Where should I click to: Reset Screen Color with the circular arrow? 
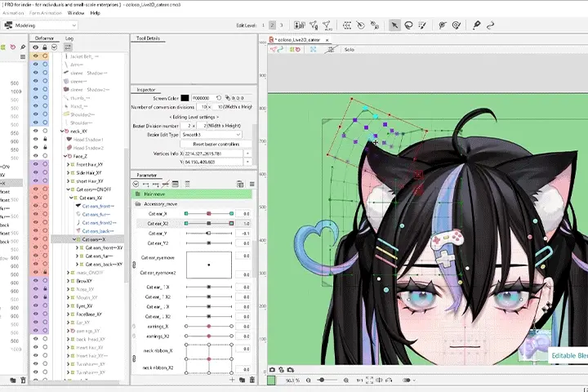(219, 98)
